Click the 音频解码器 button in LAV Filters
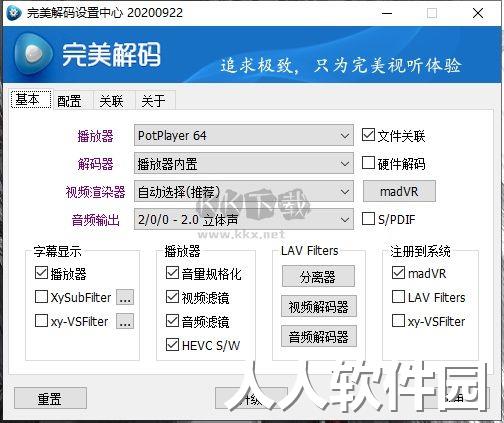 click(319, 336)
